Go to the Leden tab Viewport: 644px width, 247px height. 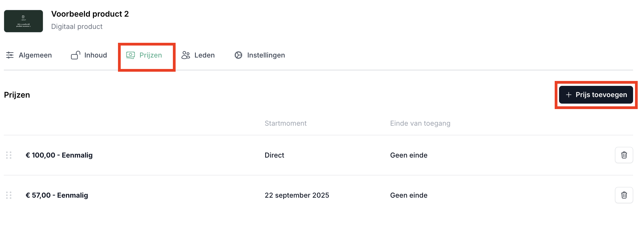(204, 55)
